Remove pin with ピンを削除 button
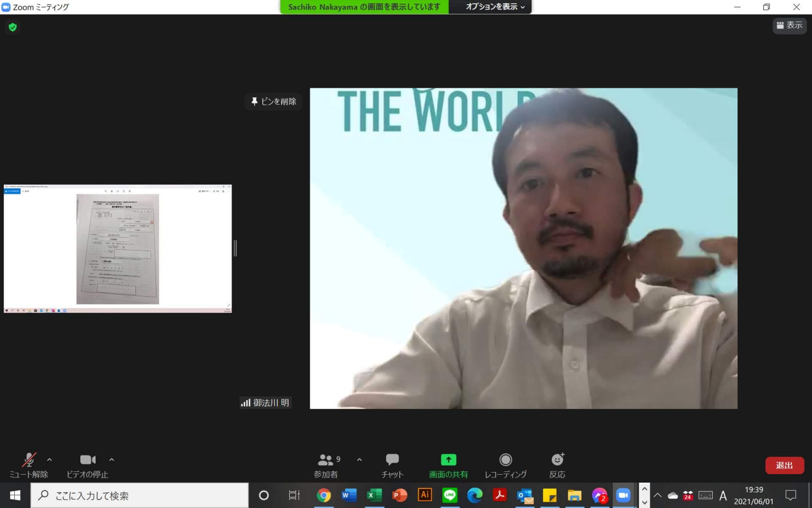This screenshot has width=812, height=508. [274, 101]
